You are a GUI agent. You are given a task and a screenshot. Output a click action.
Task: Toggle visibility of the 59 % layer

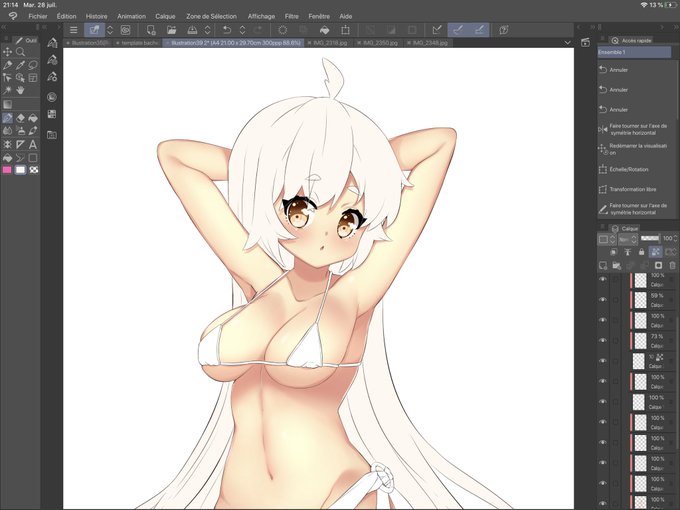click(x=603, y=300)
